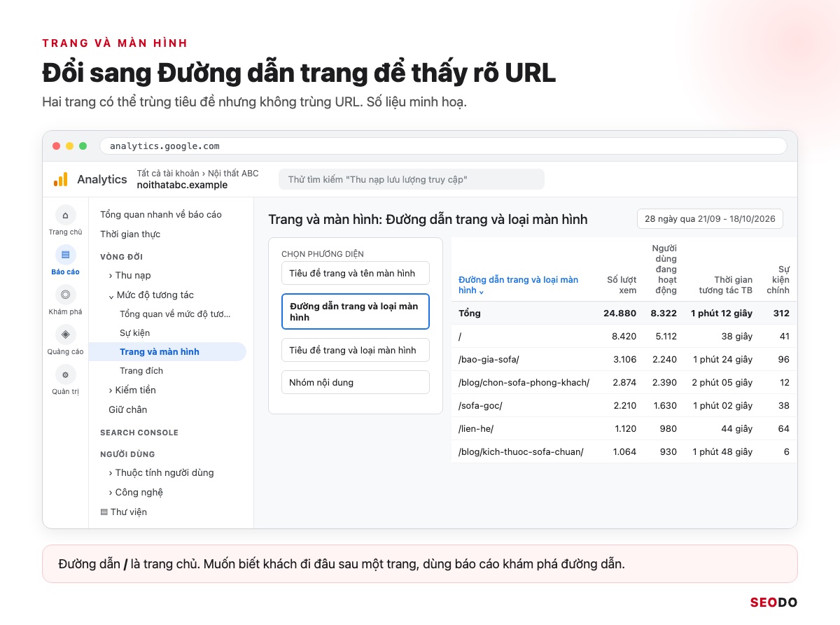The image size is (840, 625).
Task: Click the /sofa-goc/ path
Action: 480,405
